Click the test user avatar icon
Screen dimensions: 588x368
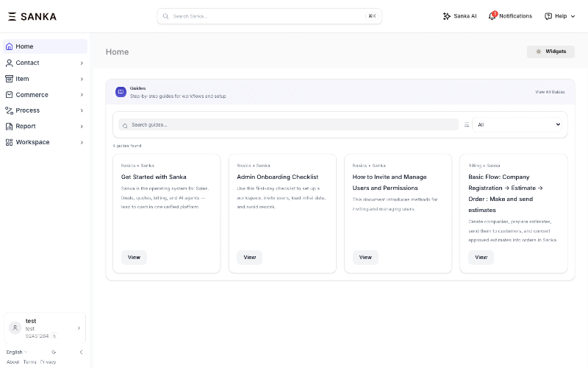[x=15, y=328]
